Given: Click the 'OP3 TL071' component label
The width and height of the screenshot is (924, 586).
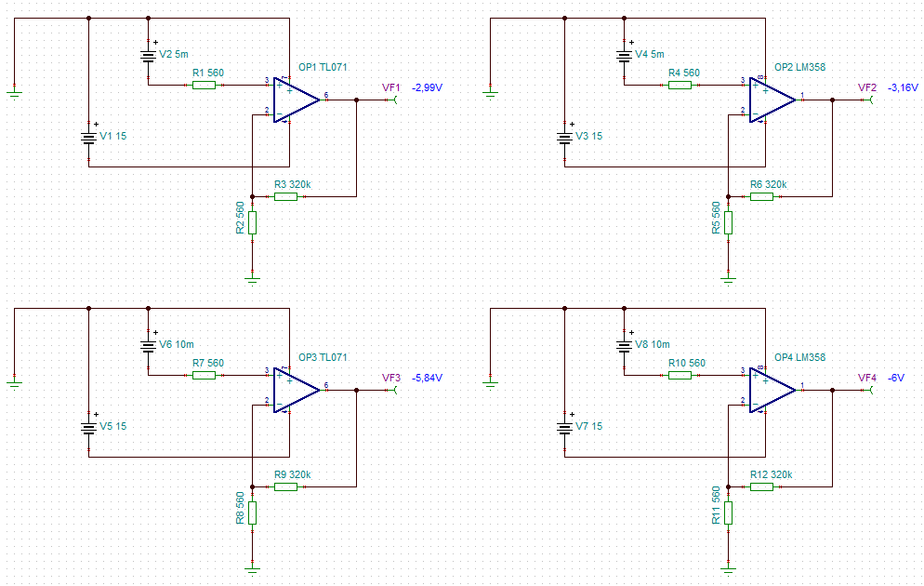Looking at the screenshot, I should (323, 357).
